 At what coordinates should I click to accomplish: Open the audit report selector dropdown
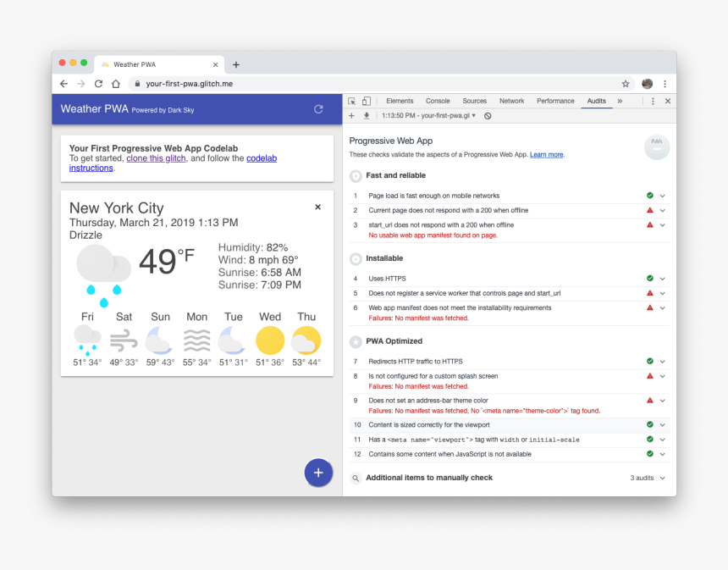point(428,116)
